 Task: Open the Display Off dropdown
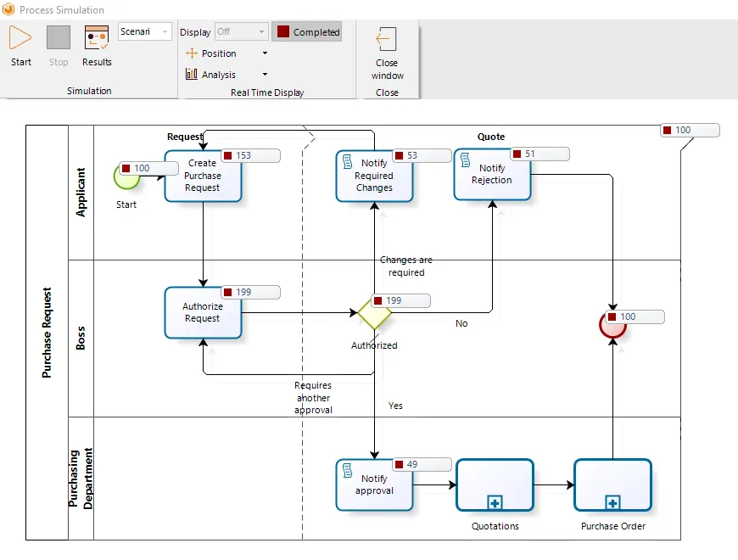coord(242,31)
